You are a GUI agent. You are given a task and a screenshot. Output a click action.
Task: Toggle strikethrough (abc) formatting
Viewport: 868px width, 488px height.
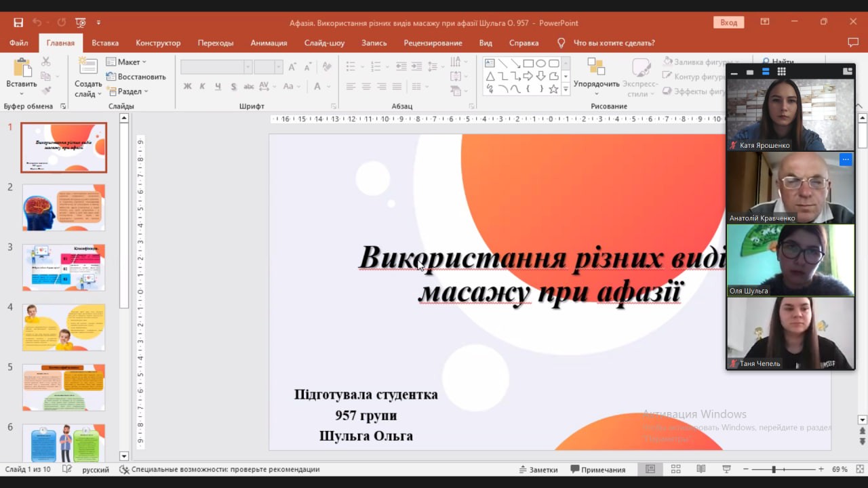point(249,86)
